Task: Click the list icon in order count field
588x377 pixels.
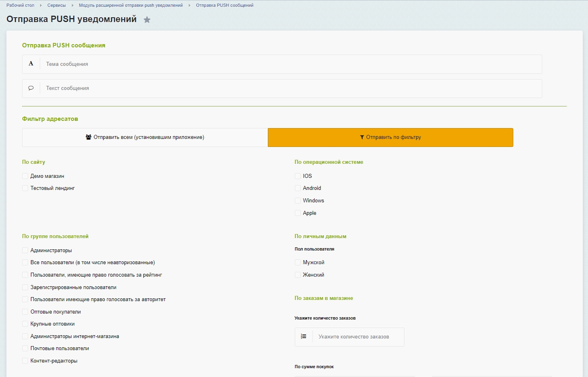Action: (304, 337)
